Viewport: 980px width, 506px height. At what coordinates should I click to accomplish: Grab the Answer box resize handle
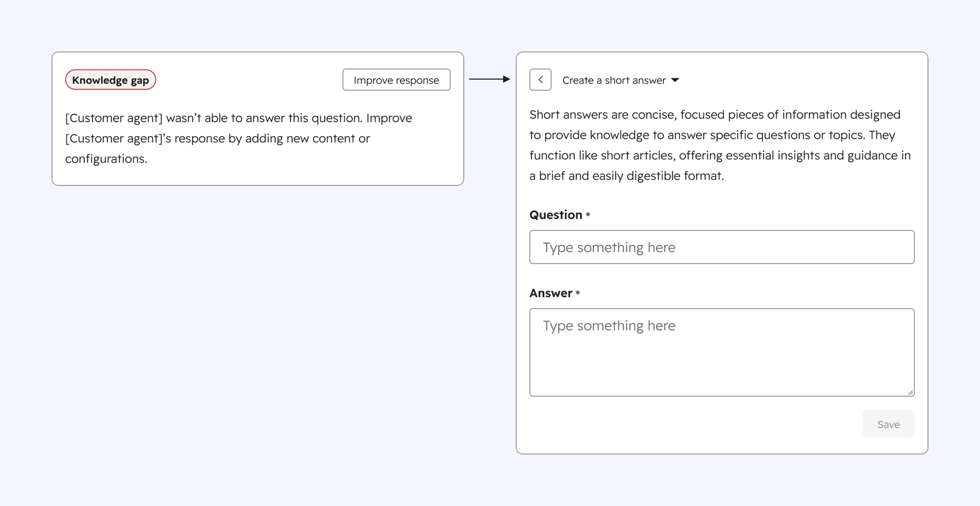pyautogui.click(x=910, y=392)
